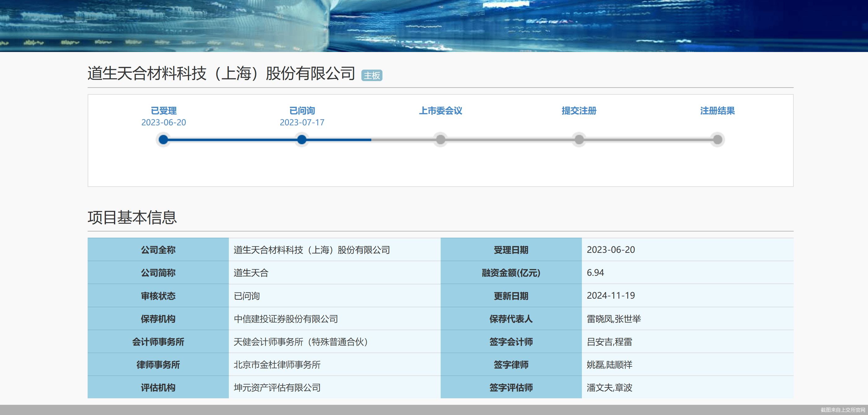Image resolution: width=868 pixels, height=415 pixels.
Task: Click the blue banner image at top
Action: pos(434,26)
